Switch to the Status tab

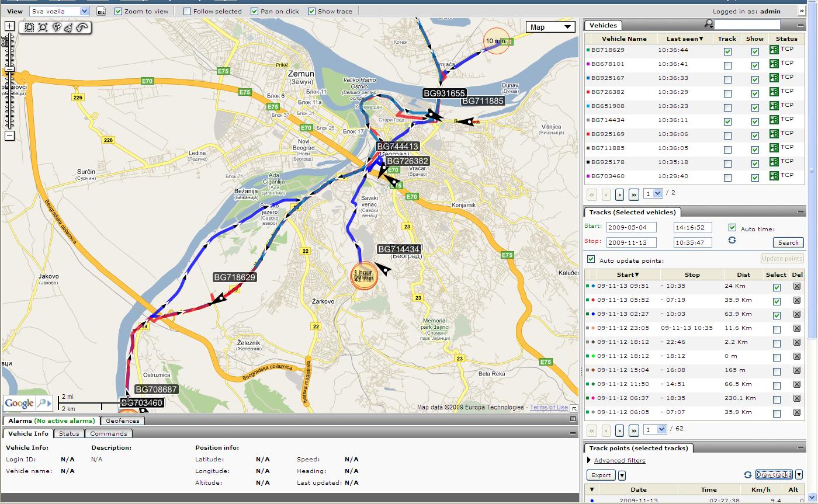[69, 433]
